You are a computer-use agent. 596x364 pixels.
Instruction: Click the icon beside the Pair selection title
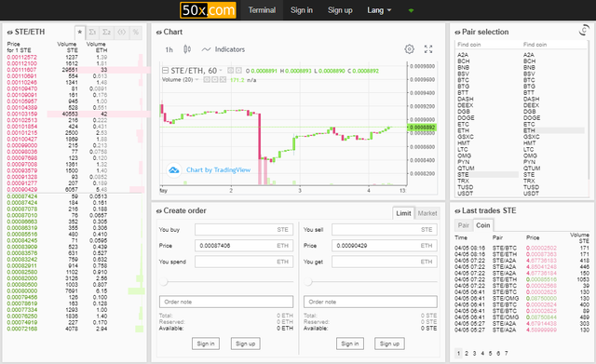coord(457,33)
